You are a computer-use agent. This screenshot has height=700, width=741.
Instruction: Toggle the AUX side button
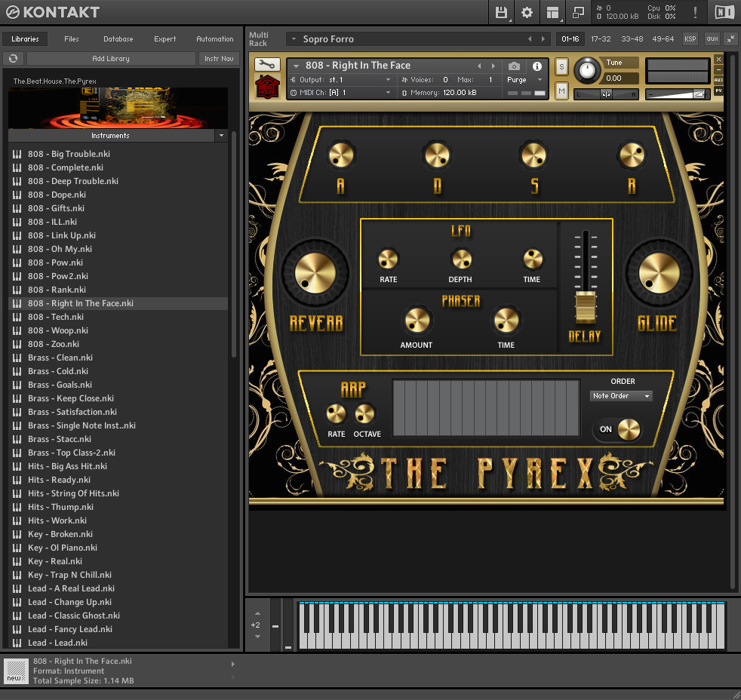point(718,80)
